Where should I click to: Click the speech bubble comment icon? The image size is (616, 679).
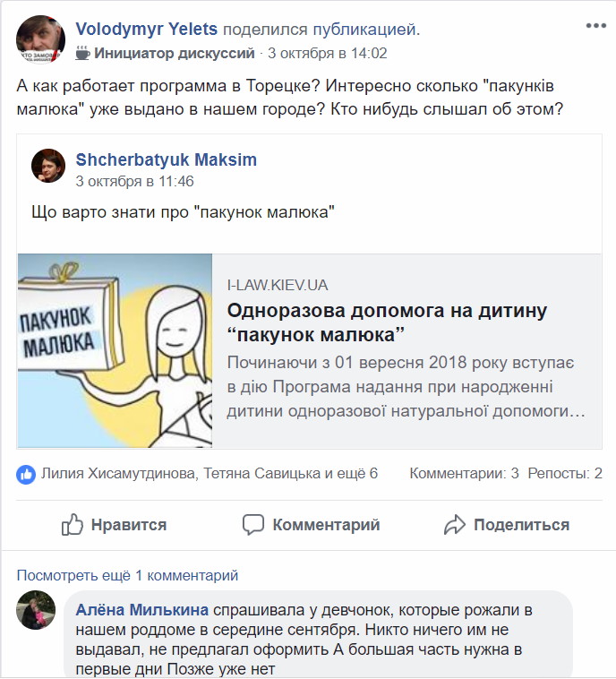(252, 525)
